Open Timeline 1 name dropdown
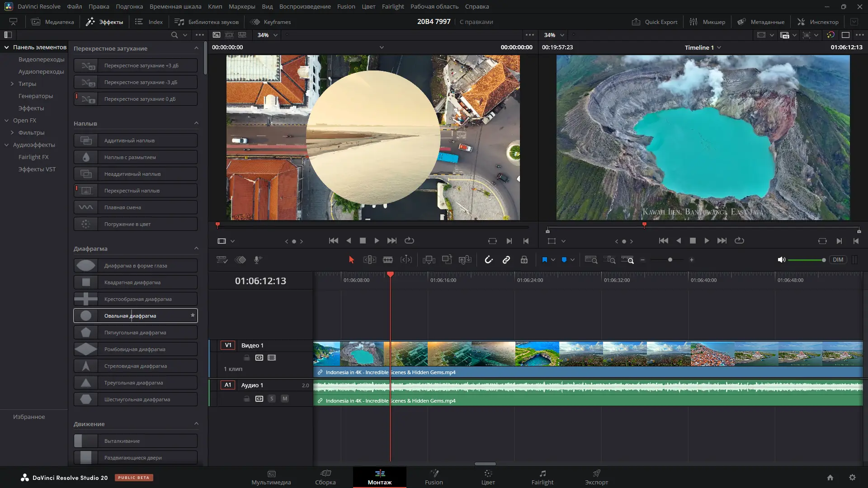 719,47
